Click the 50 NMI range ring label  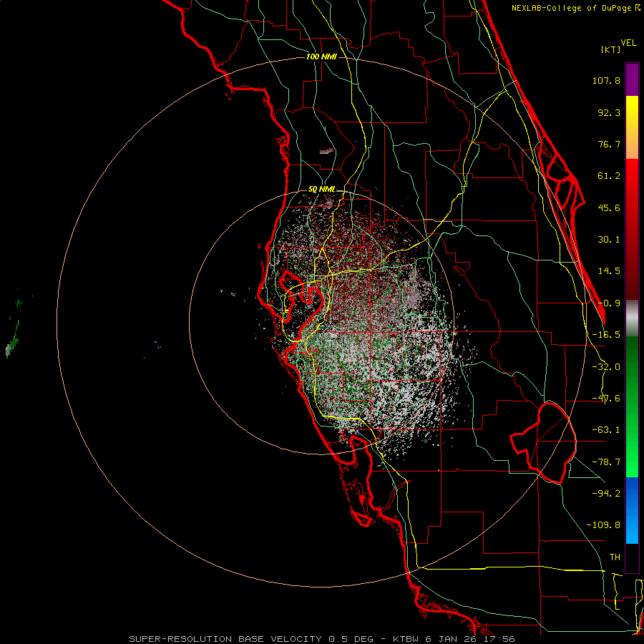click(321, 190)
